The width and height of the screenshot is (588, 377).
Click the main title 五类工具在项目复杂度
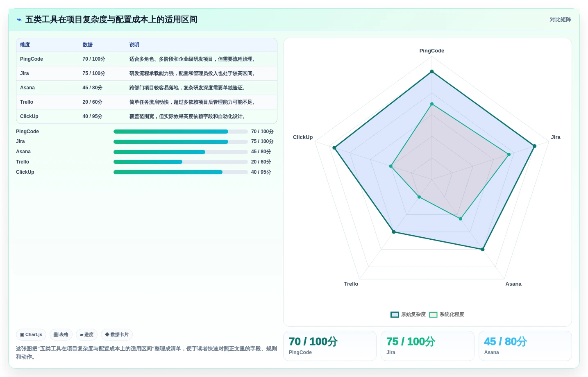click(x=111, y=20)
